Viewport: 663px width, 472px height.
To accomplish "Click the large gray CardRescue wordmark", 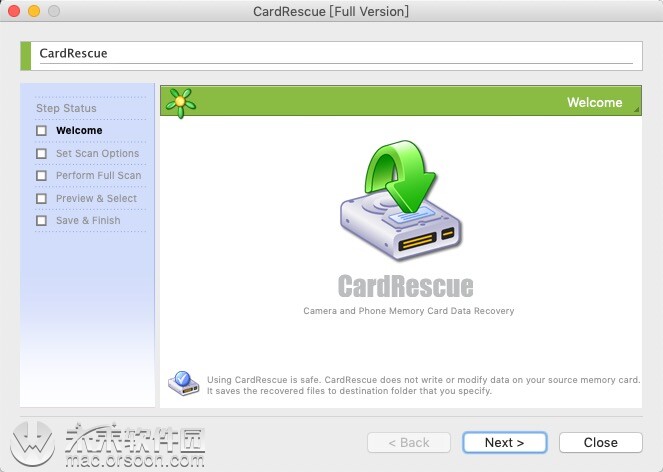I will 405,286.
